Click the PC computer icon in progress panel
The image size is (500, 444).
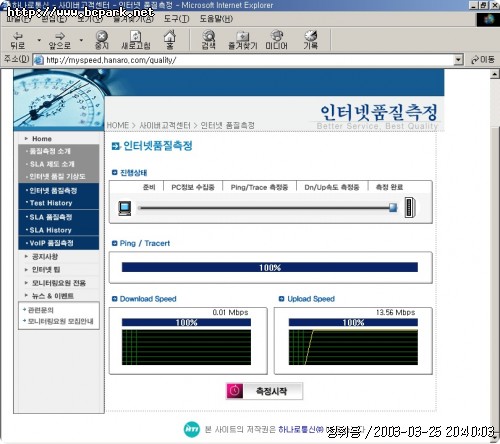[125, 208]
